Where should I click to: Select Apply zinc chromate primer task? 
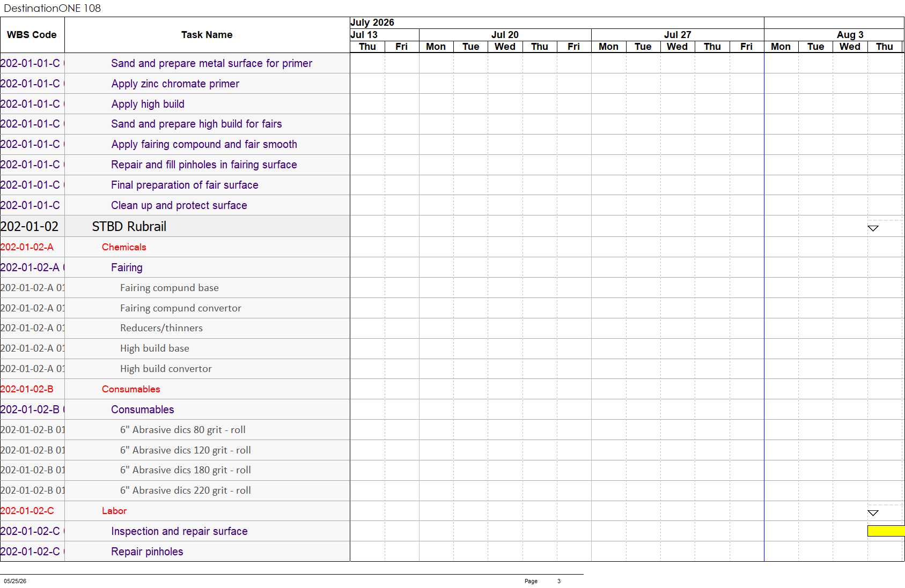175,84
